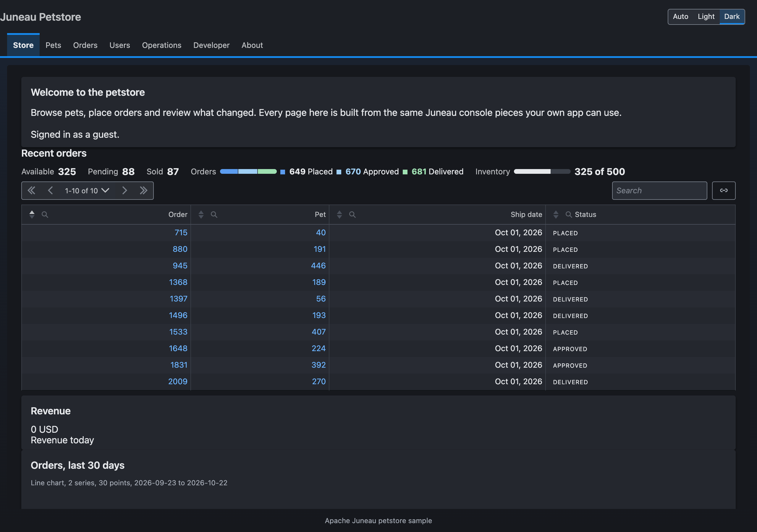This screenshot has height=532, width=757.
Task: Open the Store tab
Action: pyautogui.click(x=23, y=45)
